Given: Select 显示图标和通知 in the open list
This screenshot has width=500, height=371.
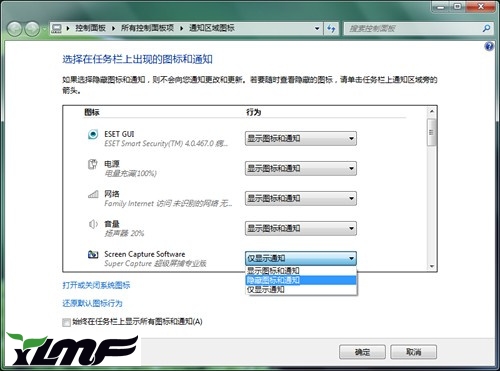Looking at the screenshot, I should [301, 271].
